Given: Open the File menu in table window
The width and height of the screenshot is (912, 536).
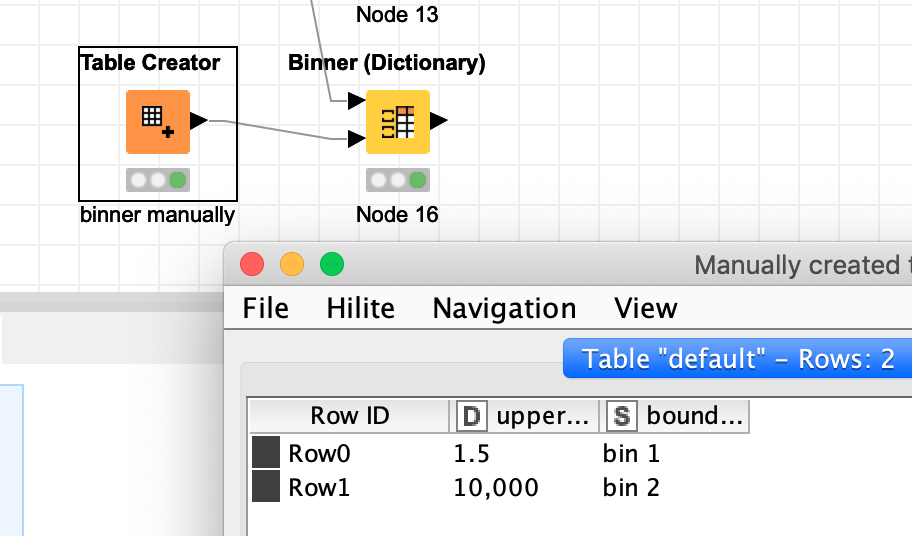Looking at the screenshot, I should click(265, 308).
